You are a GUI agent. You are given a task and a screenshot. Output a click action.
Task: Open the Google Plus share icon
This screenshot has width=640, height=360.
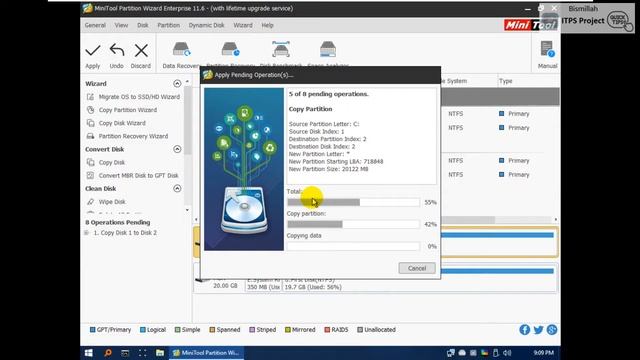tap(552, 330)
